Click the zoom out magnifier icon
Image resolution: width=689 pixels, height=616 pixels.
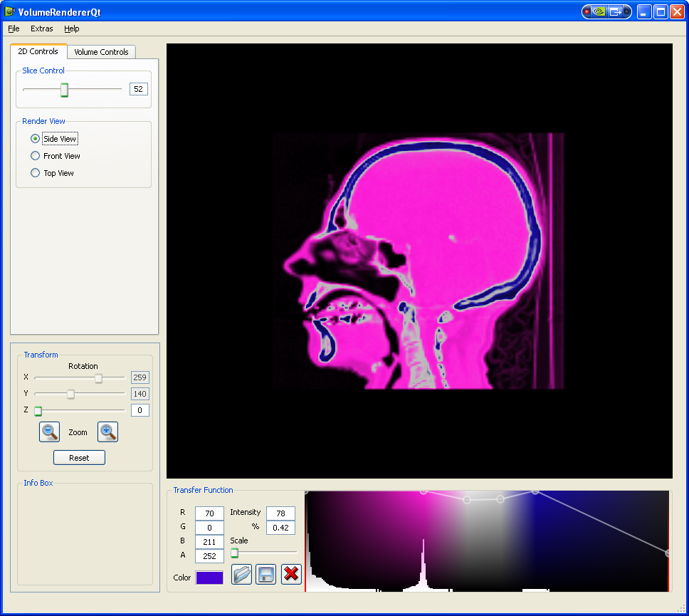click(x=49, y=432)
